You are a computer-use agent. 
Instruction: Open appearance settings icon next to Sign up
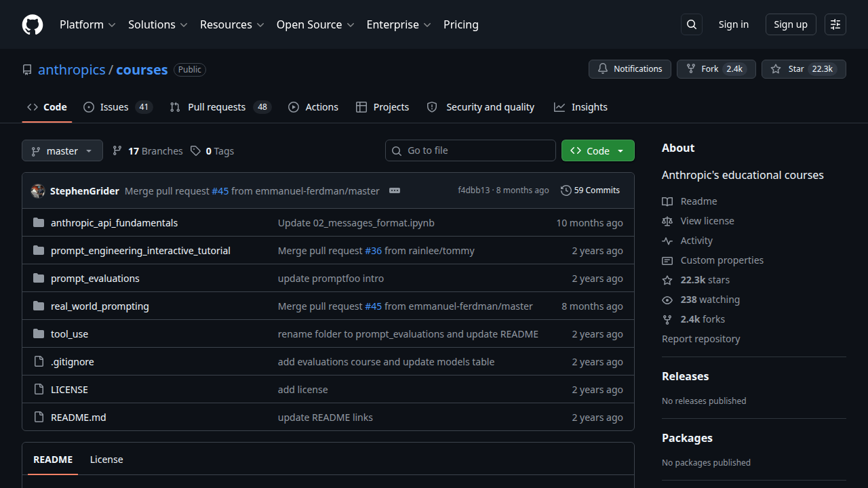[835, 24]
